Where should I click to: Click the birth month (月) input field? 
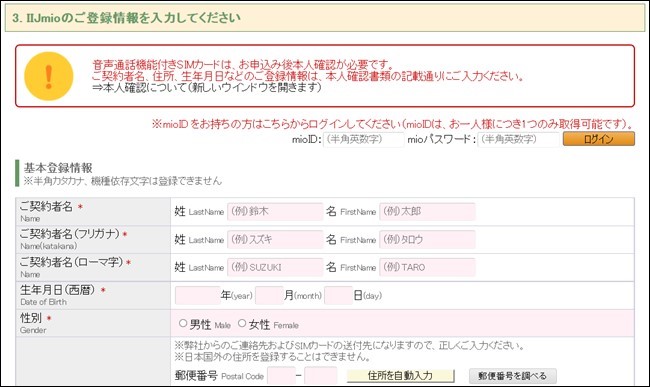[x=269, y=295]
